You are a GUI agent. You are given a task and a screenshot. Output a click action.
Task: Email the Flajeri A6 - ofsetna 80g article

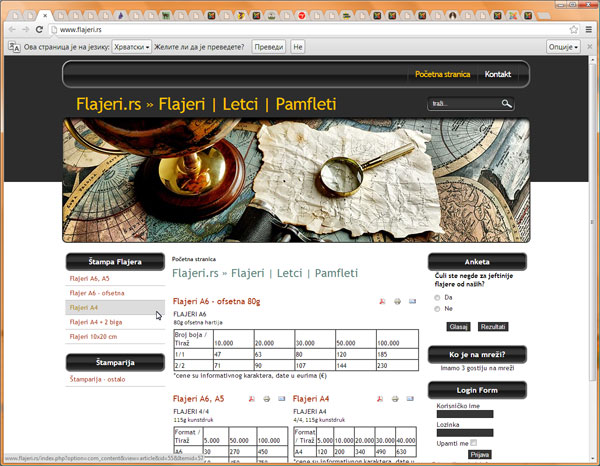point(412,301)
